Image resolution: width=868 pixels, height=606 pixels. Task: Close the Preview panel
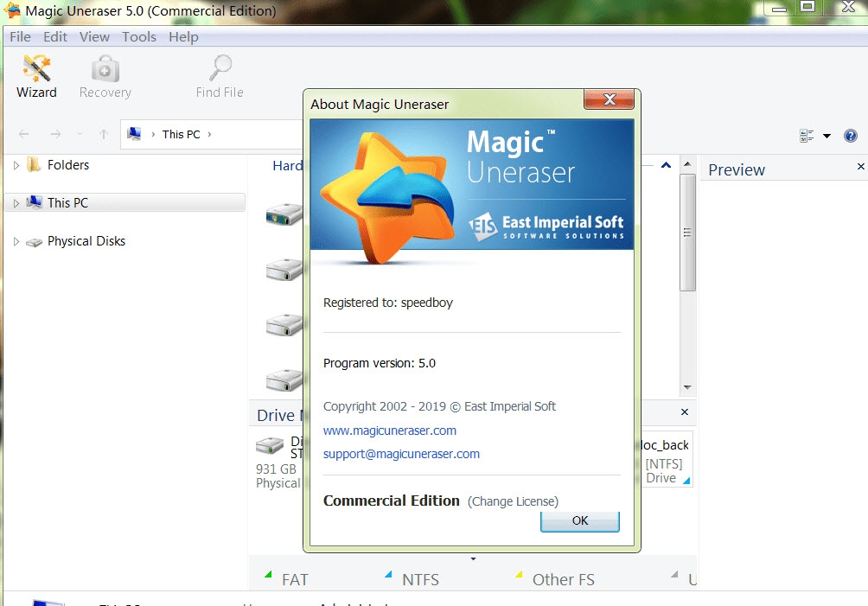(x=860, y=167)
